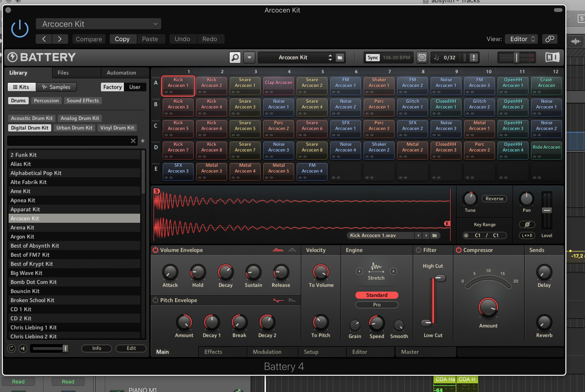Click the magnifier search icon in Battery header
The height and width of the screenshot is (392, 585).
(x=235, y=58)
